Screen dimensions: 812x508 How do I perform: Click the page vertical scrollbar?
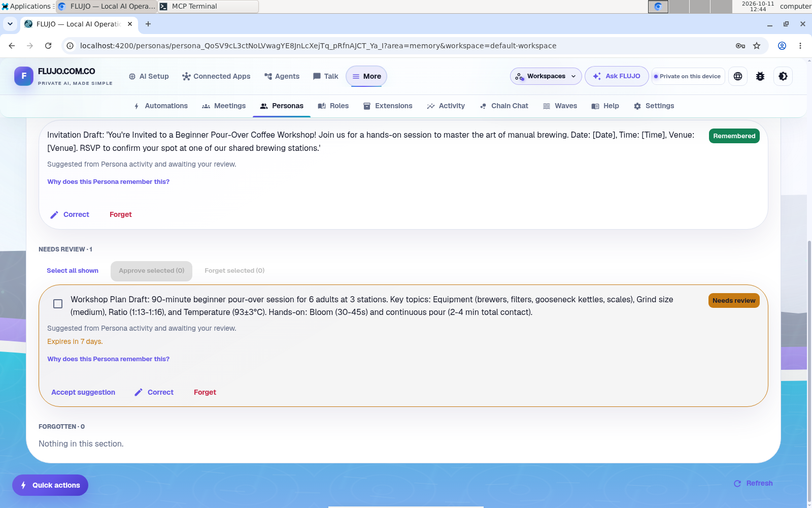point(809,371)
